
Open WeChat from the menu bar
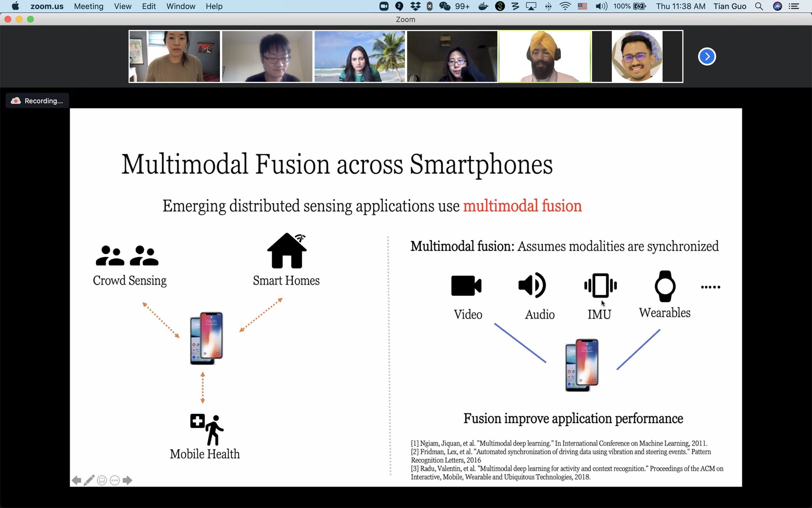pos(445,6)
